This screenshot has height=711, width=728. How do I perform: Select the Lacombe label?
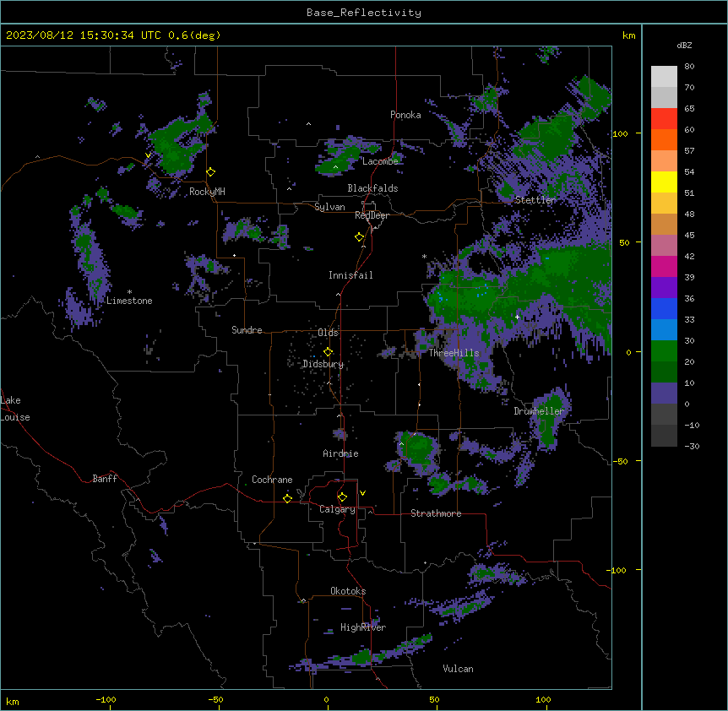point(380,161)
